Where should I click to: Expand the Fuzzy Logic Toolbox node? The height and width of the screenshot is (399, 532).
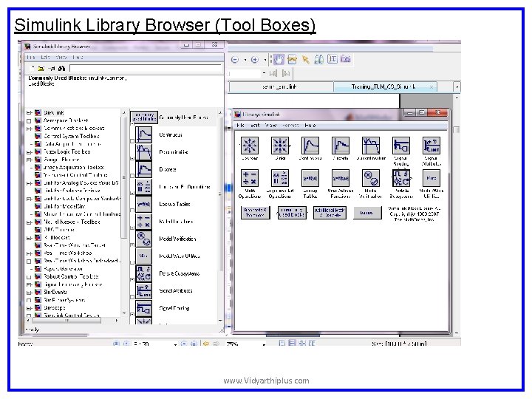click(29, 152)
